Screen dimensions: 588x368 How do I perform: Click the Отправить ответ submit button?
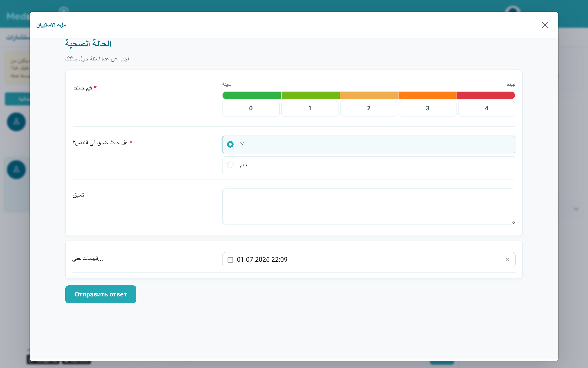coord(101,294)
